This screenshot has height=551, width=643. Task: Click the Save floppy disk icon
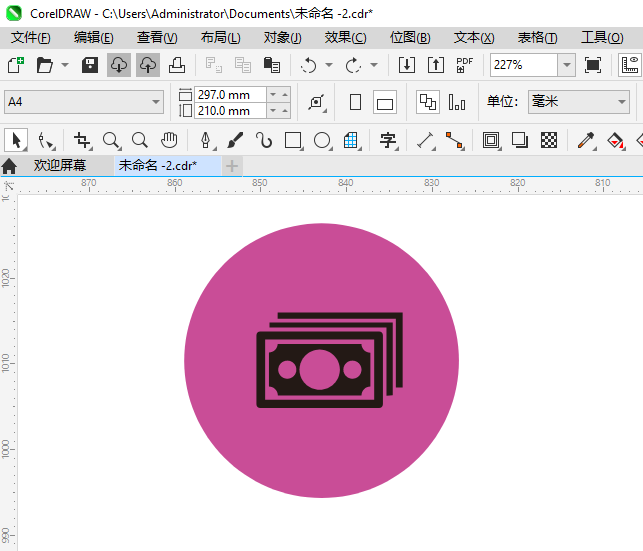[90, 65]
